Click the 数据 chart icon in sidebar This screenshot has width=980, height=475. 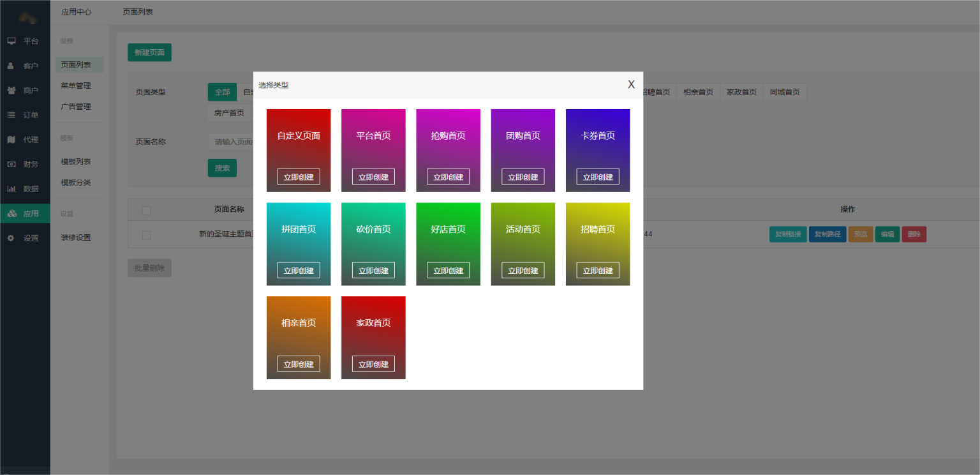pos(11,189)
